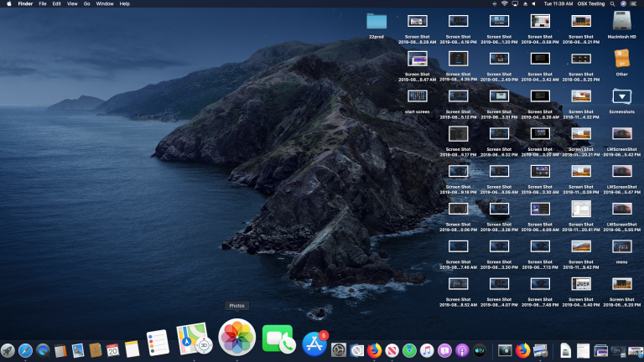Open the eject menu bar item
The width and height of the screenshot is (644, 362).
point(525,3)
